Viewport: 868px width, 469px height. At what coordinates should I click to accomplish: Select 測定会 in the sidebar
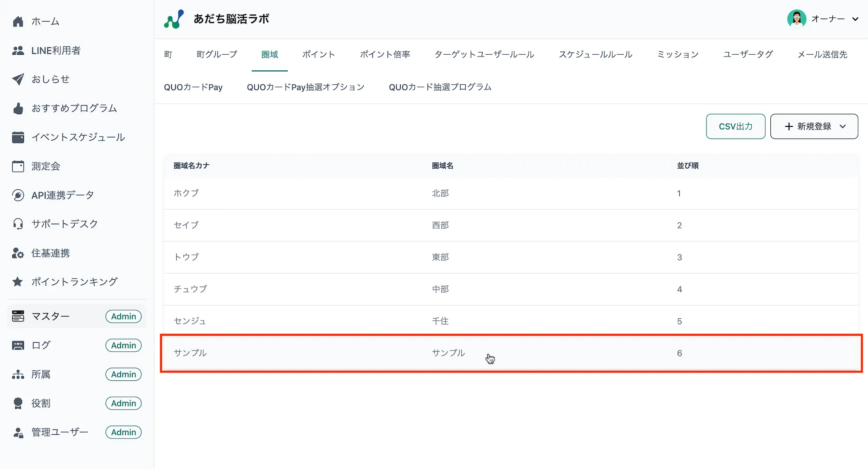pos(45,166)
